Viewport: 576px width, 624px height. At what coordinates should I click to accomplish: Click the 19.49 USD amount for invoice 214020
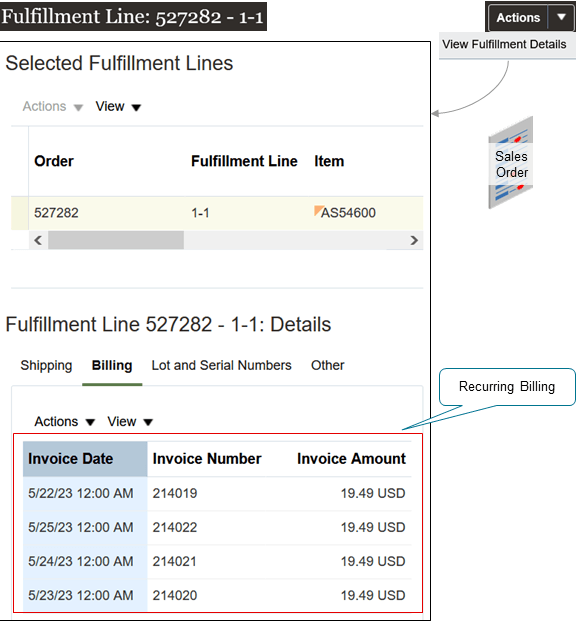click(x=373, y=596)
